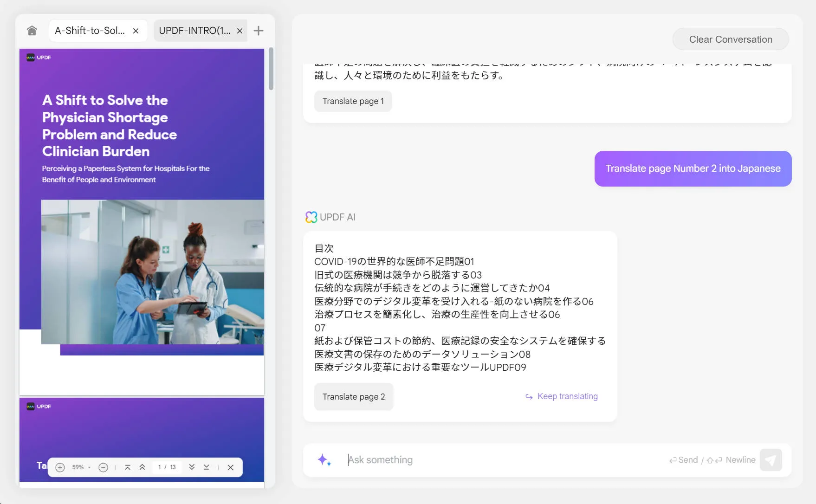Jump to first page of the document
This screenshot has height=504, width=816.
pos(128,467)
